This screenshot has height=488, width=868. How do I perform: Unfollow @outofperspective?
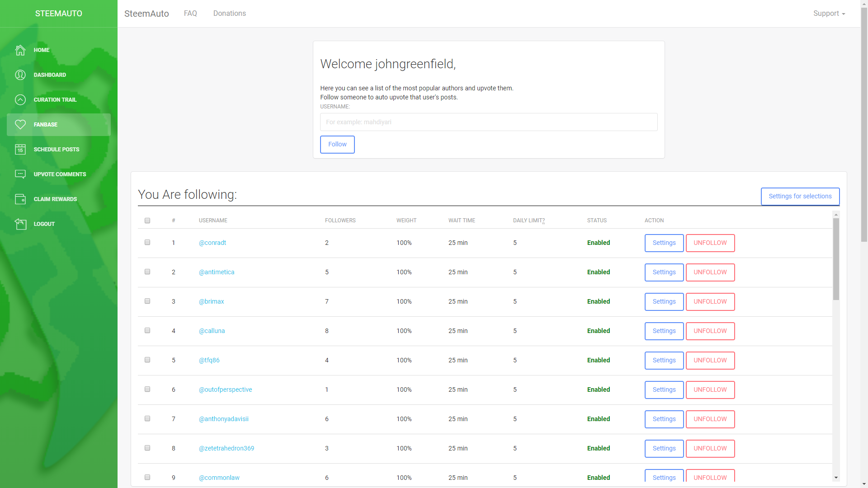click(710, 390)
